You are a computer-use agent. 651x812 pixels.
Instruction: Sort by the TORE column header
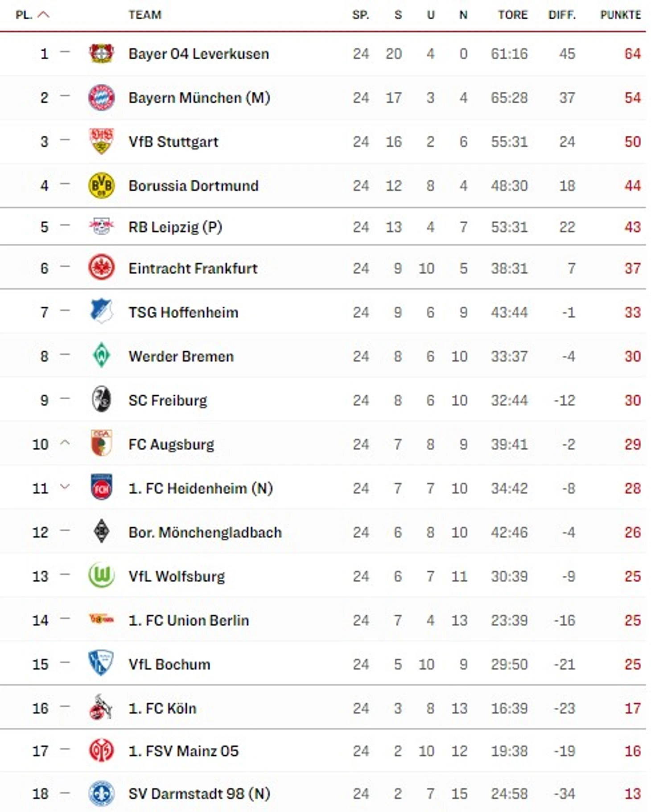(x=513, y=15)
